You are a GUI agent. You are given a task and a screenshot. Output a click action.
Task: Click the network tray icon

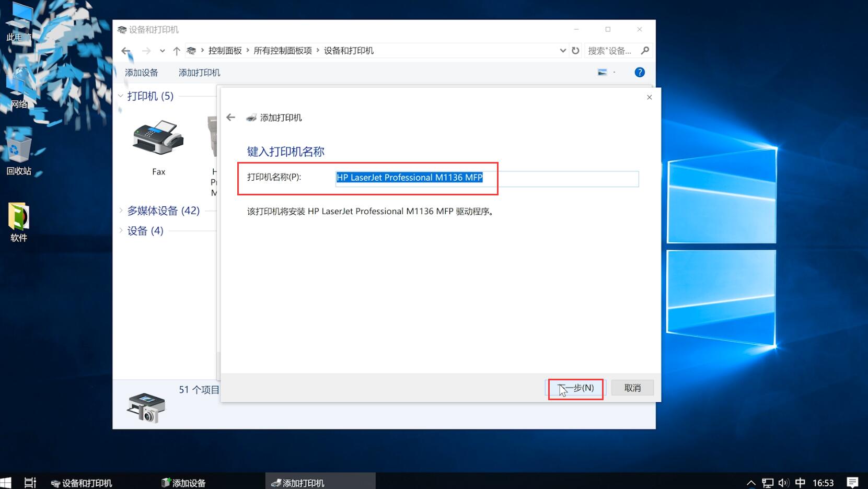click(768, 483)
